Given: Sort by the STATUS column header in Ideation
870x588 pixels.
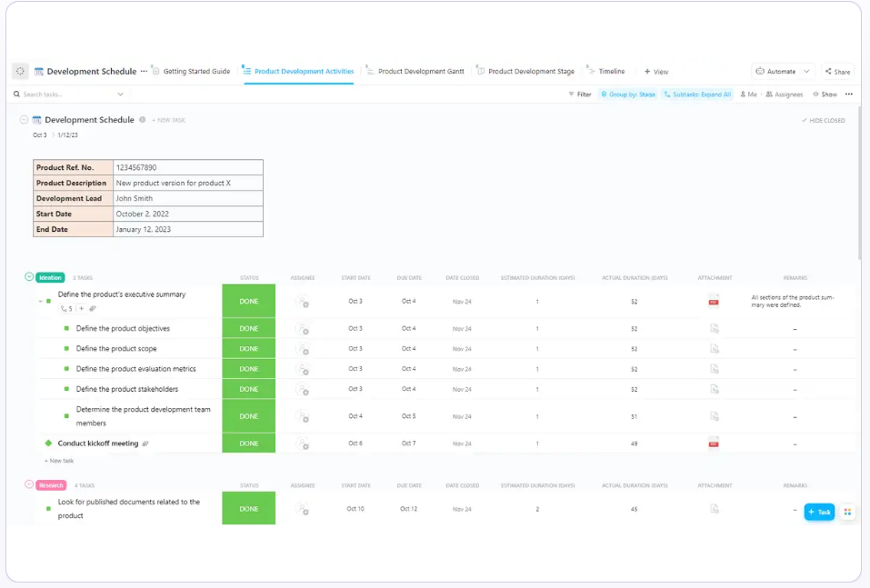Looking at the screenshot, I should click(x=249, y=277).
